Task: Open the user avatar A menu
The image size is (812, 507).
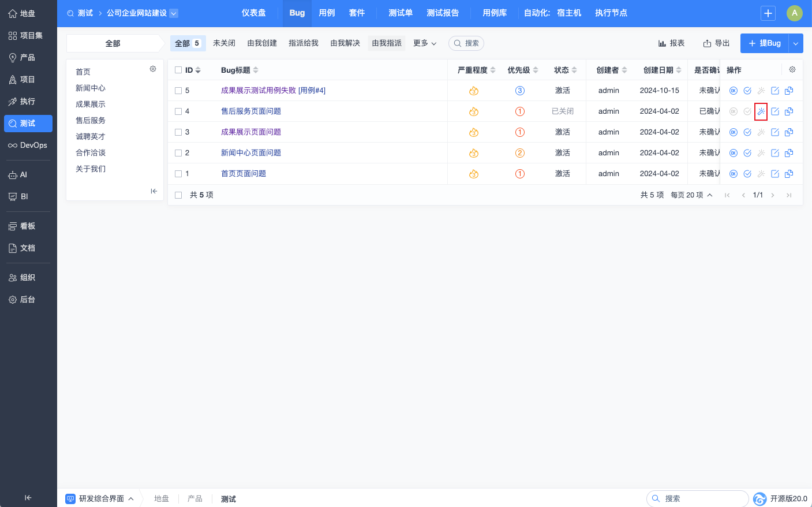Action: (x=795, y=13)
